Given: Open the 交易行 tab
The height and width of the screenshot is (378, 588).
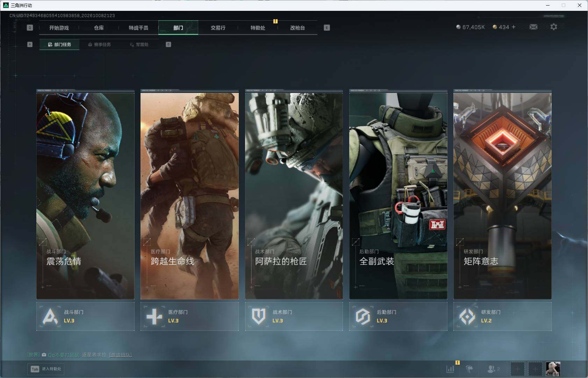Looking at the screenshot, I should pos(218,28).
